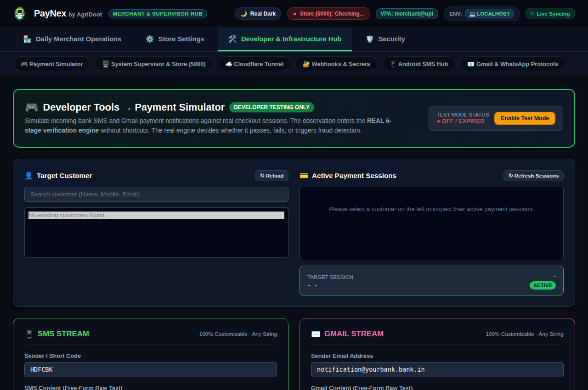Viewport: 588px width, 390px height.
Task: Click the store icon on Daily Merchant Operations
Action: (27, 39)
